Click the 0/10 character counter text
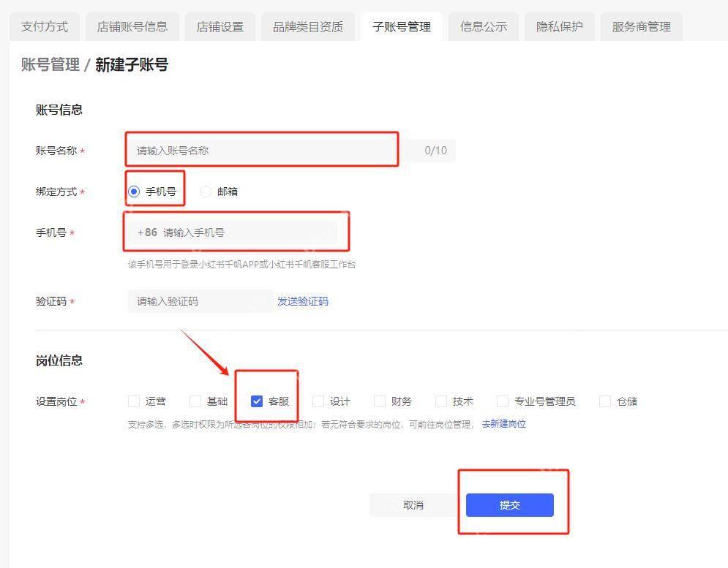Image resolution: width=728 pixels, height=568 pixels. click(x=435, y=151)
